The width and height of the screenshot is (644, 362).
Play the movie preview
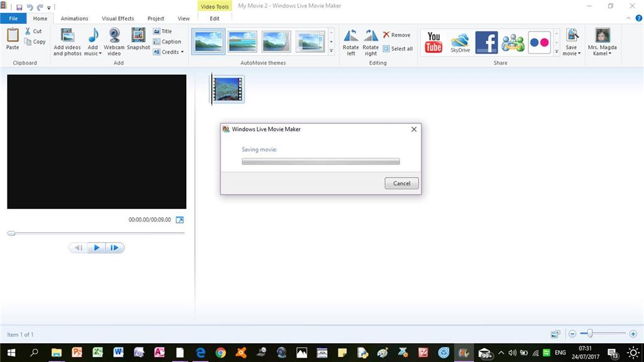tap(96, 247)
